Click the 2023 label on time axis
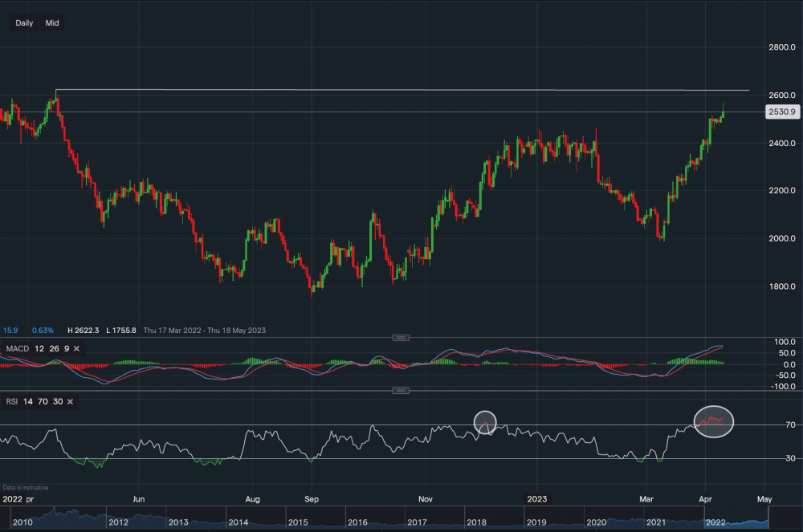The height and width of the screenshot is (532, 803). coord(537,498)
